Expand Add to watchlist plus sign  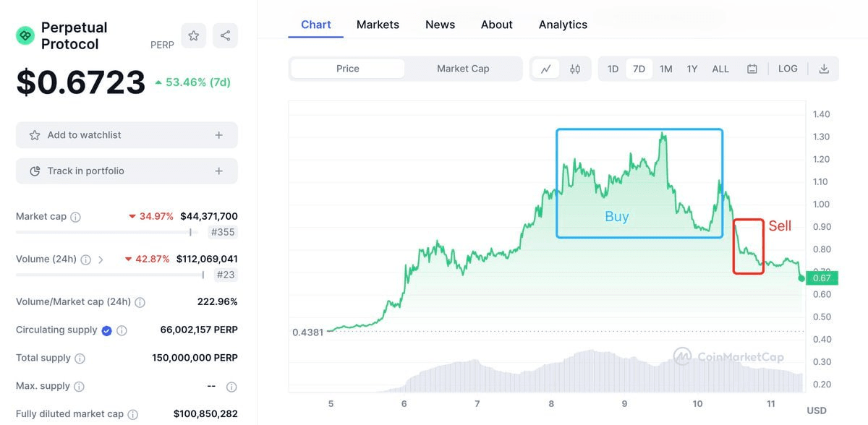[219, 135]
